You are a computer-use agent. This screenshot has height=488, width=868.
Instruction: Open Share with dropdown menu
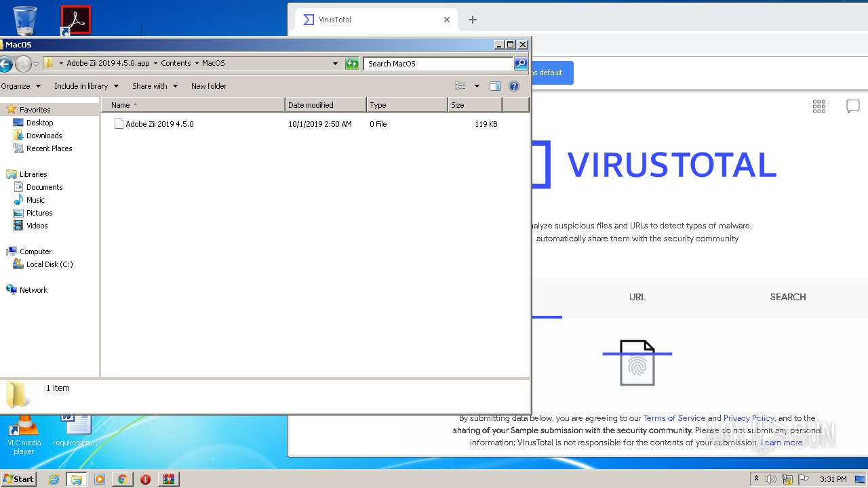[x=155, y=86]
